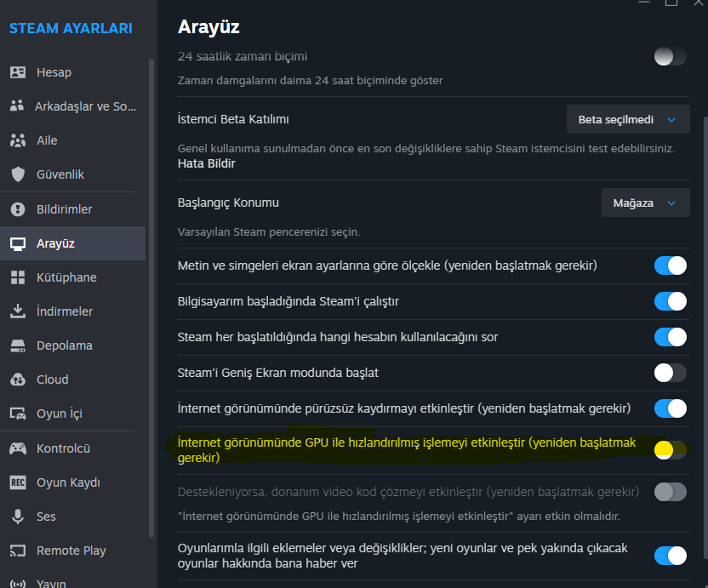The height and width of the screenshot is (588, 708).
Task: Disable Metin ve simgeleri ölçekle toggle
Action: (670, 265)
